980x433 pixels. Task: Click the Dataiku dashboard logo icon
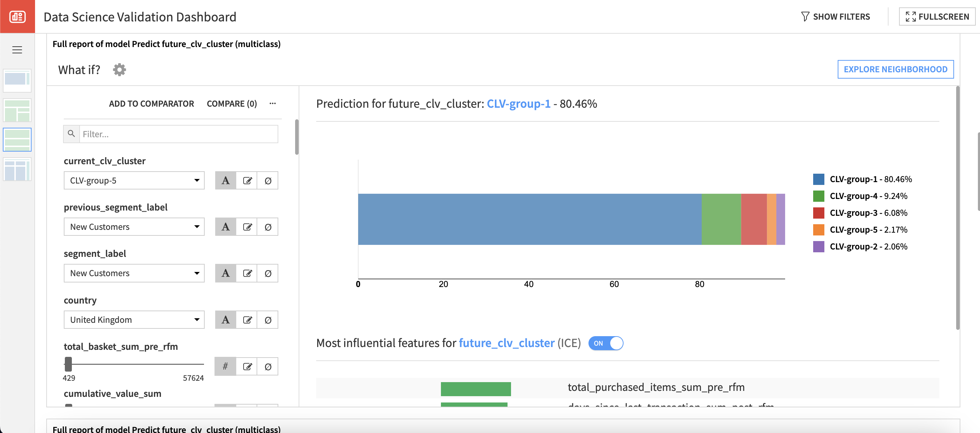coord(17,17)
